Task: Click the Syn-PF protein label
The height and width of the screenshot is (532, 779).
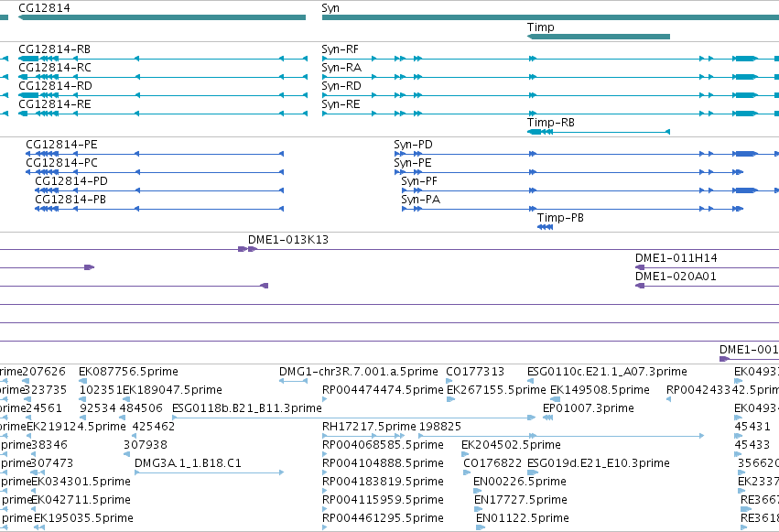Action: pos(419,181)
